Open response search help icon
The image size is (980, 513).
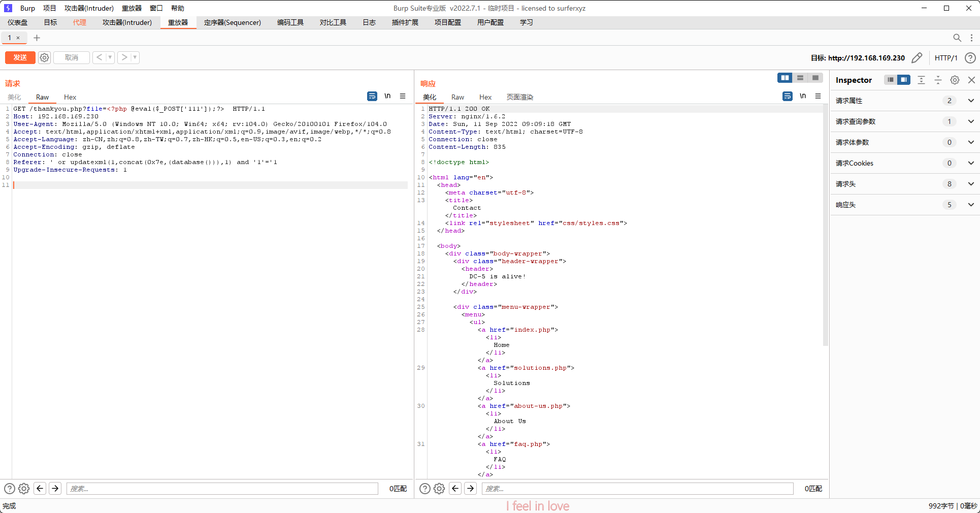pyautogui.click(x=425, y=489)
